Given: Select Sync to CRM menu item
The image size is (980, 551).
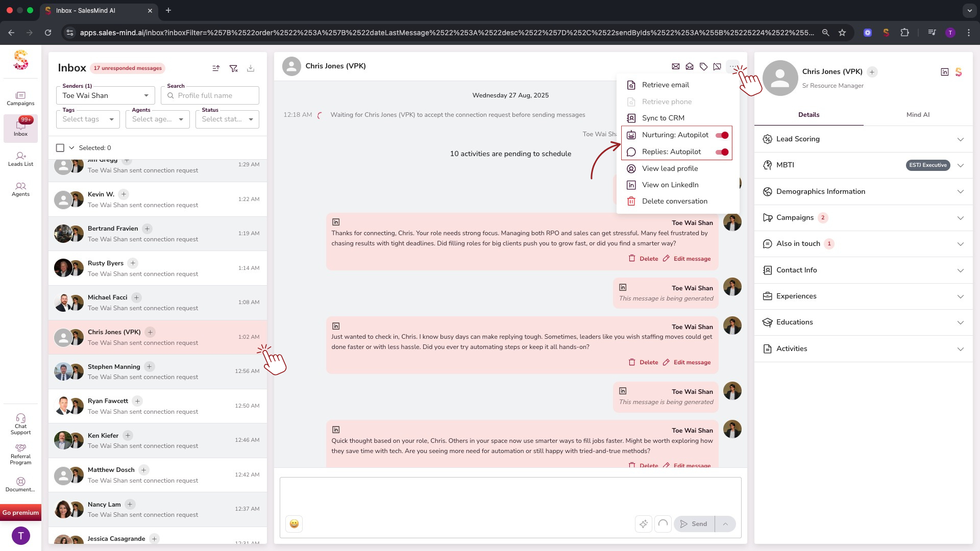Looking at the screenshot, I should pyautogui.click(x=663, y=118).
